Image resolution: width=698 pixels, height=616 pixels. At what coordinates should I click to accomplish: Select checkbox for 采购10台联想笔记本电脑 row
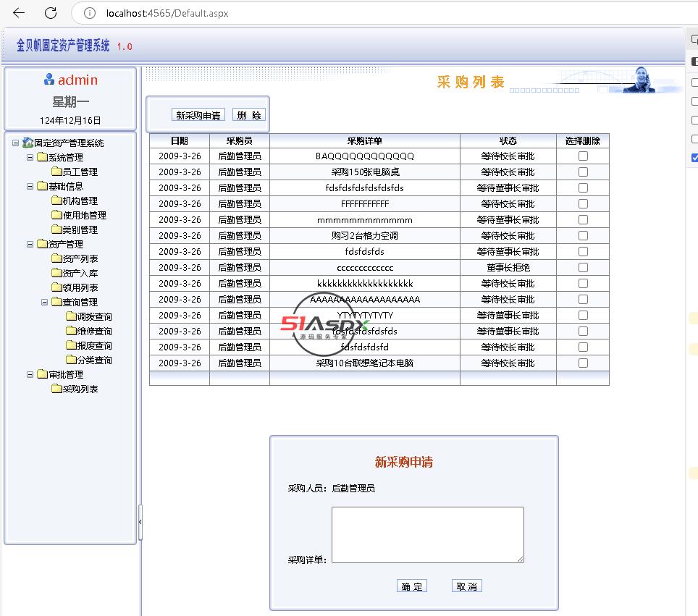(583, 363)
